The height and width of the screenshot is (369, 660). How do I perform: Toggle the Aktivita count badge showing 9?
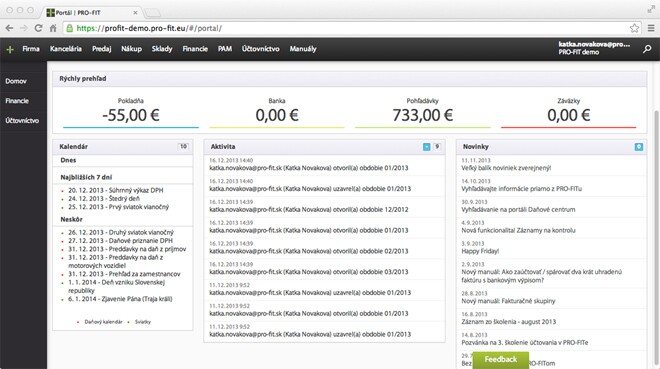click(437, 146)
